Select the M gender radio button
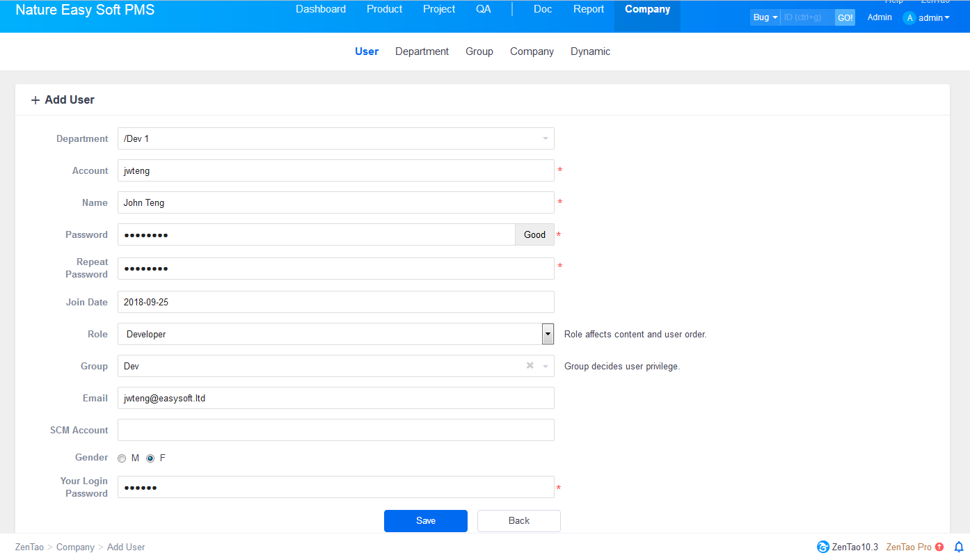 pyautogui.click(x=122, y=458)
